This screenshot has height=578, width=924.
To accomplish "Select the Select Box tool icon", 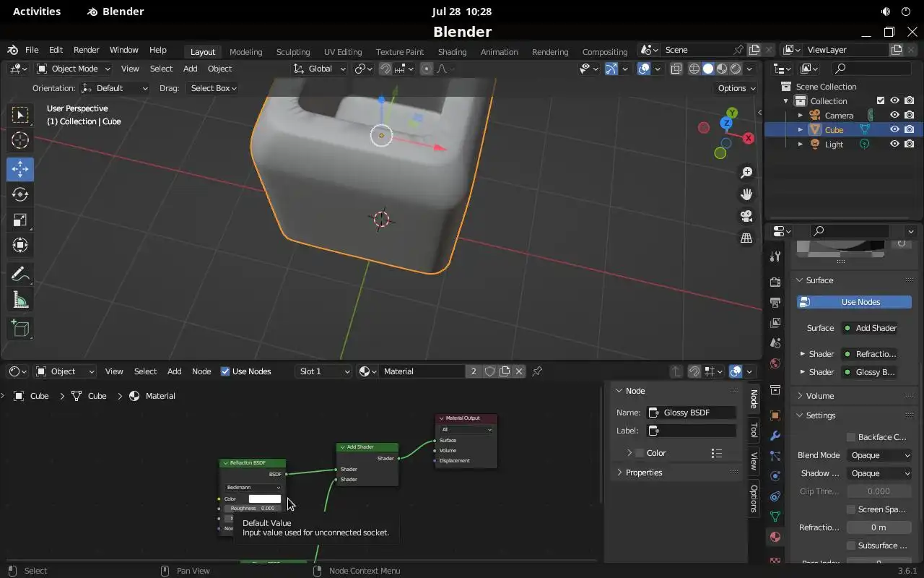I will tap(20, 115).
